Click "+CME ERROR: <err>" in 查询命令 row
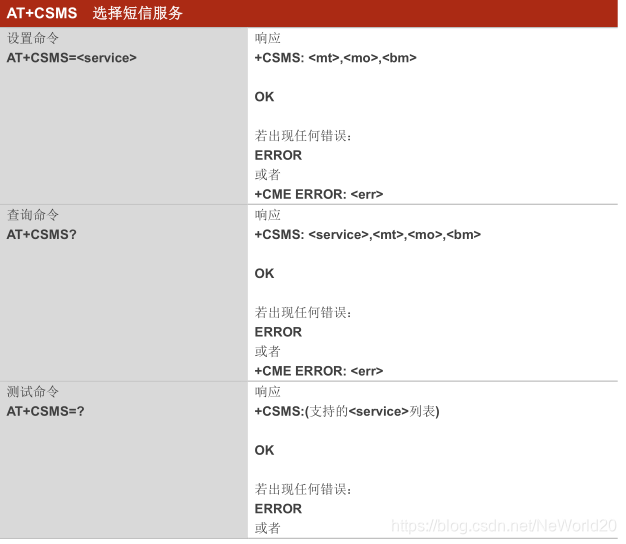 click(319, 371)
